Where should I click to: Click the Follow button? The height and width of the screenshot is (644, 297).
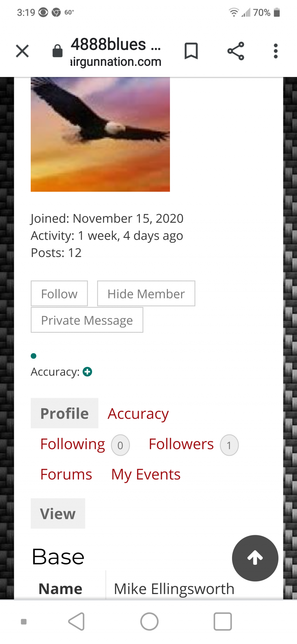click(x=59, y=294)
